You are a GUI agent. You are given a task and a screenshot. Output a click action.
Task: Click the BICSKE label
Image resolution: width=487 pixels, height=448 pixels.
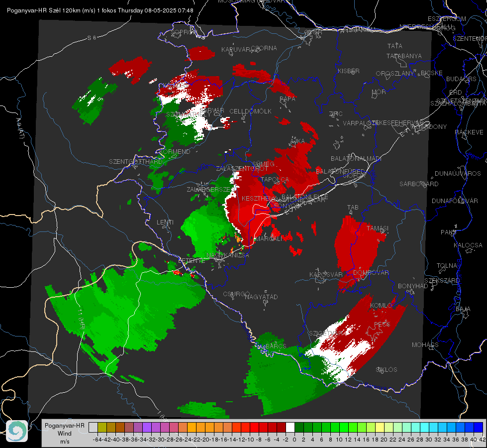click(x=432, y=73)
